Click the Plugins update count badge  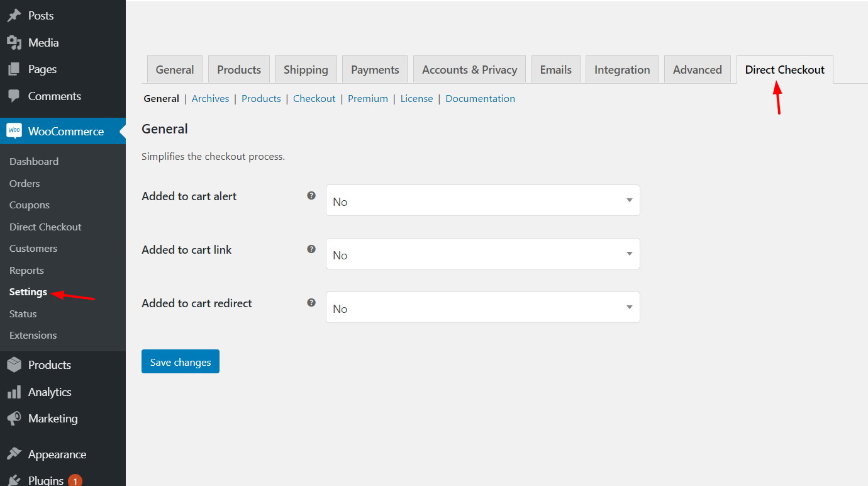(75, 481)
